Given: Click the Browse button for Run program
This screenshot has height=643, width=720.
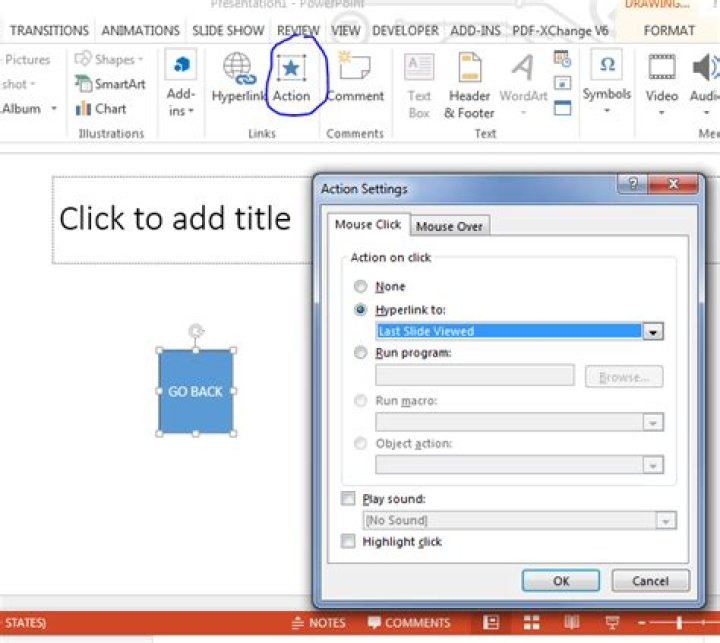Looking at the screenshot, I should [x=624, y=377].
